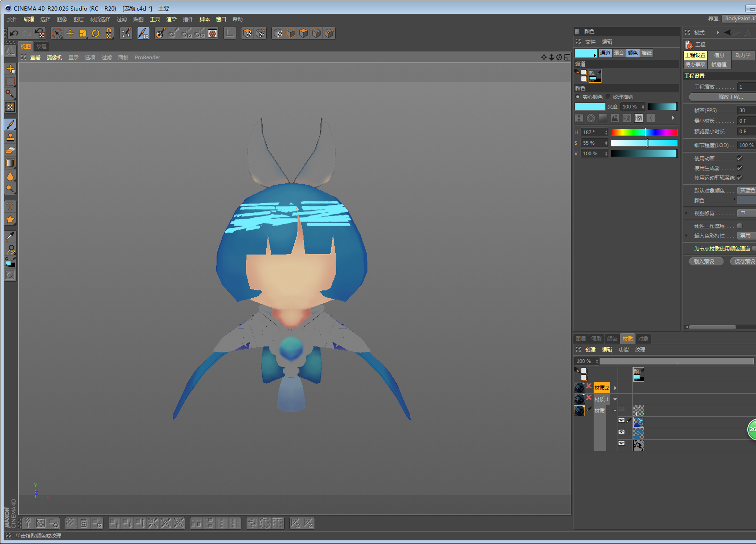
Task: Activate the Magic Wand selection tool
Action: pyautogui.click(x=10, y=94)
